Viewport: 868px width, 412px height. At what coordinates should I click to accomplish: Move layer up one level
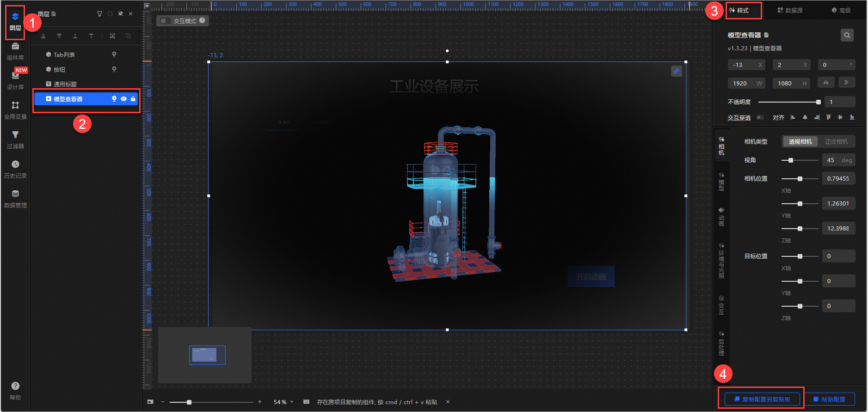click(x=43, y=36)
